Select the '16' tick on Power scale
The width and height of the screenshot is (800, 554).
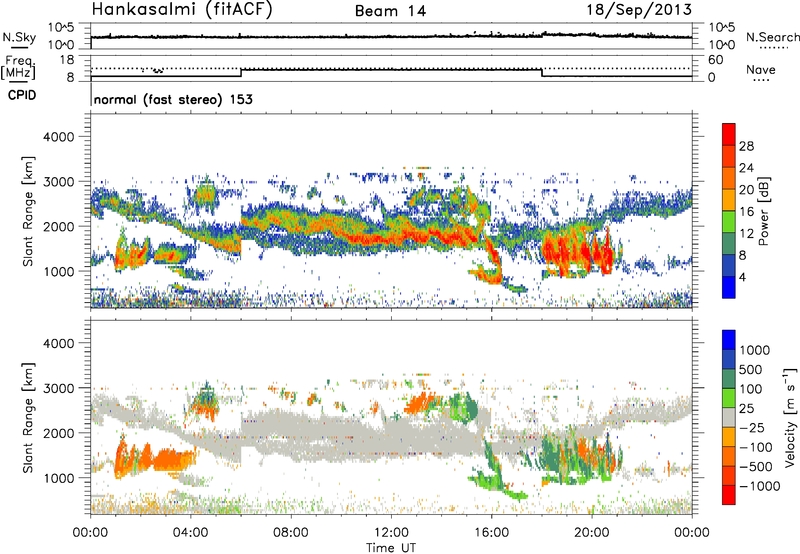[x=746, y=212]
